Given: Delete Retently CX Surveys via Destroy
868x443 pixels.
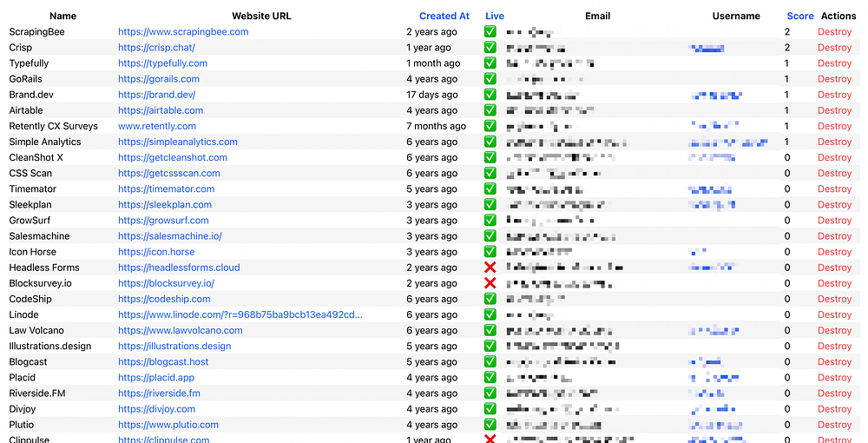Looking at the screenshot, I should [834, 126].
